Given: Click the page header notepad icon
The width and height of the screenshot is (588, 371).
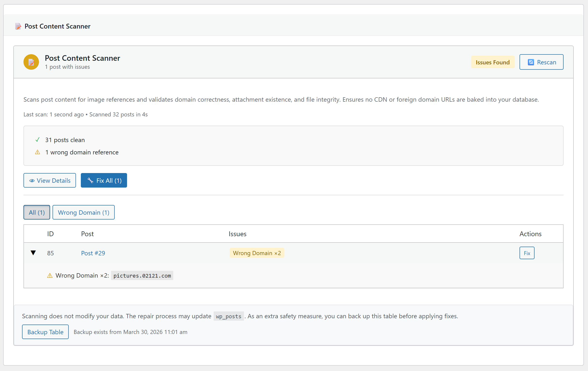Looking at the screenshot, I should pyautogui.click(x=18, y=26).
